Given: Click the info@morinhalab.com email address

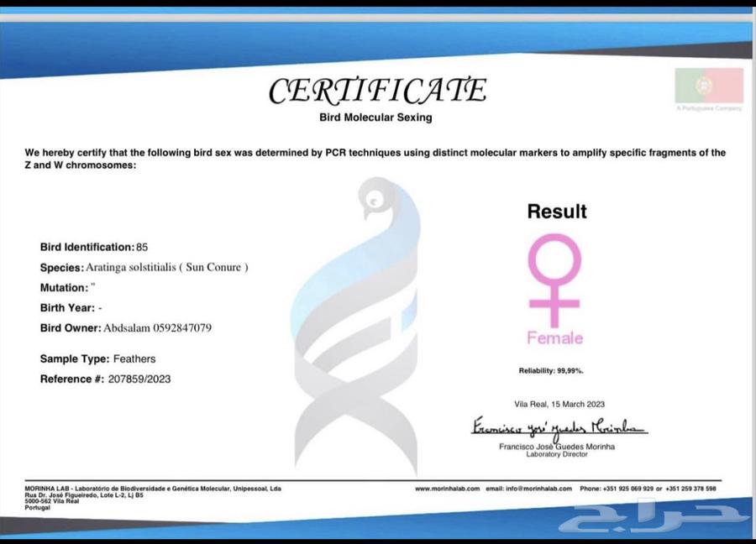Looking at the screenshot, I should click(x=529, y=488).
